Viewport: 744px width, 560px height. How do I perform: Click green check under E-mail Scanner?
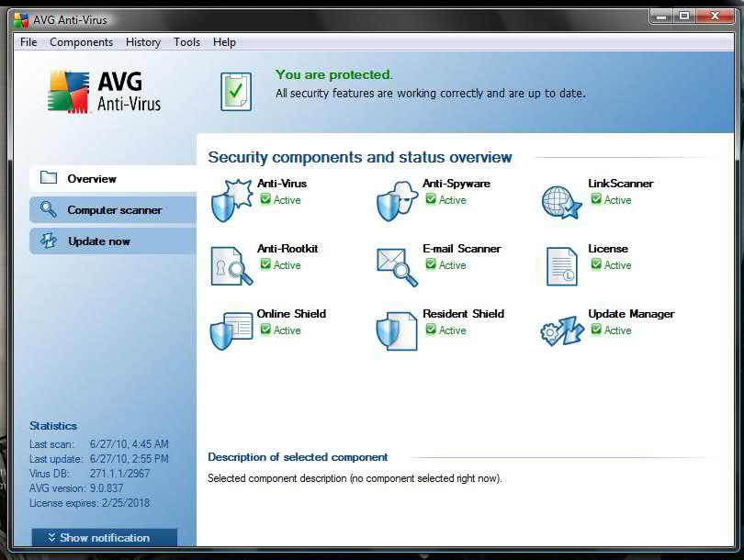[431, 264]
